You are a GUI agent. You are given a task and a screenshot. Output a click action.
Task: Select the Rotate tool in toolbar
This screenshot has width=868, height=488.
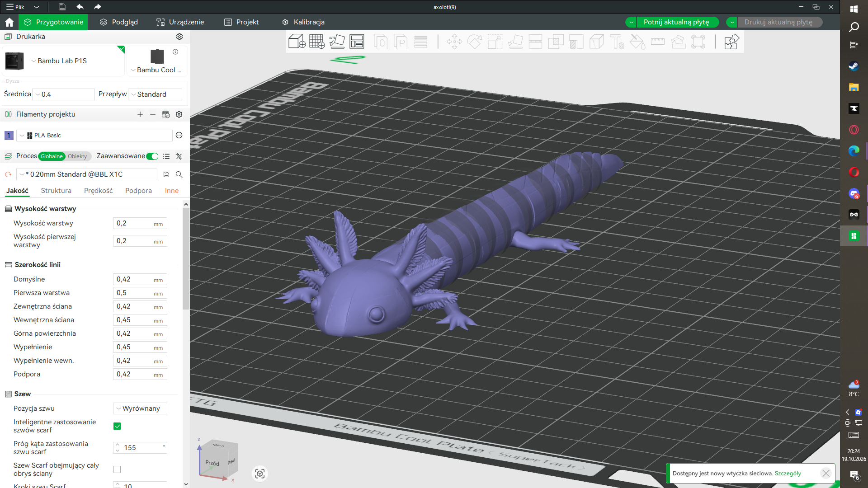(475, 42)
